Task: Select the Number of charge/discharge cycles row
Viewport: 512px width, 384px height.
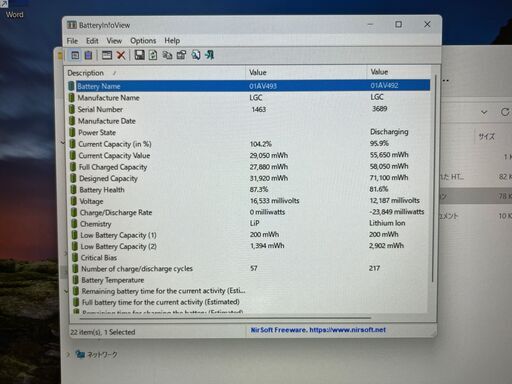Action: 251,269
